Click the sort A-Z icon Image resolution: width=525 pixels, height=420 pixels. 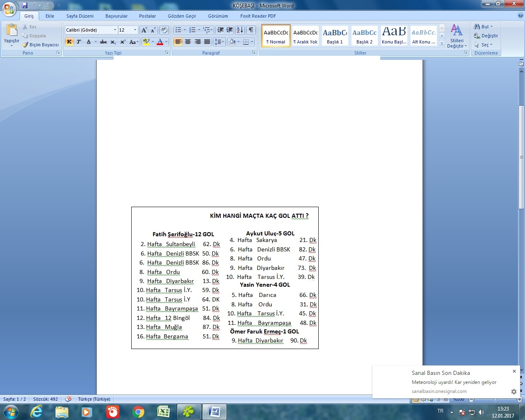click(240, 30)
